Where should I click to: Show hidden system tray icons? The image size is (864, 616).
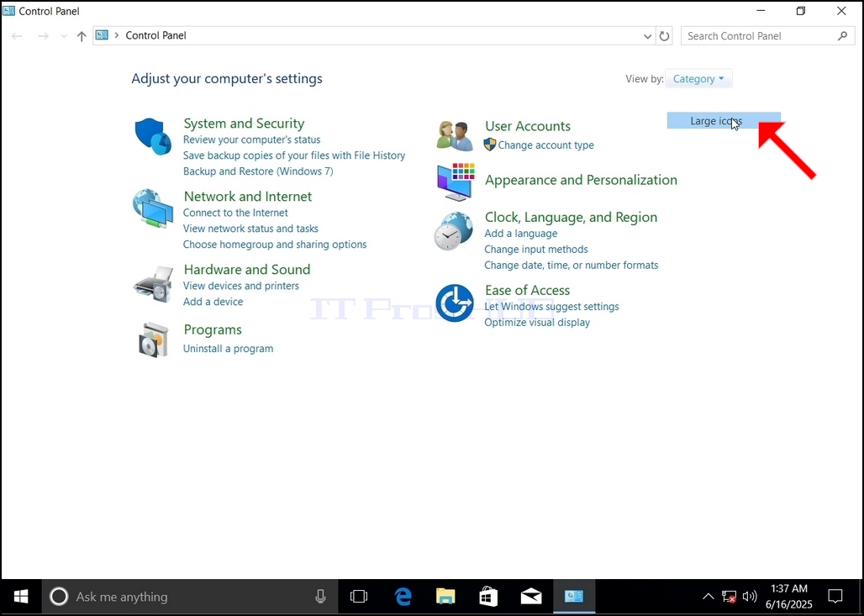[708, 597]
